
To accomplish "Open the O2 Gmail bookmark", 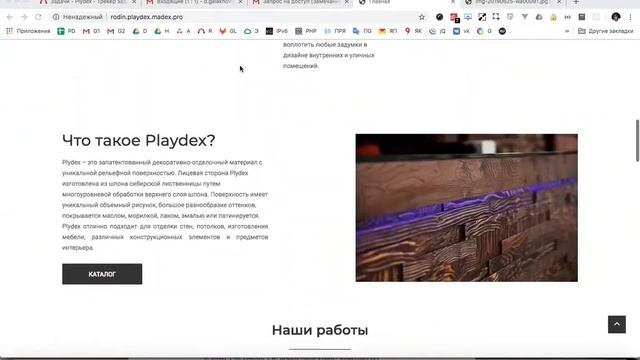I will pyautogui.click(x=116, y=31).
